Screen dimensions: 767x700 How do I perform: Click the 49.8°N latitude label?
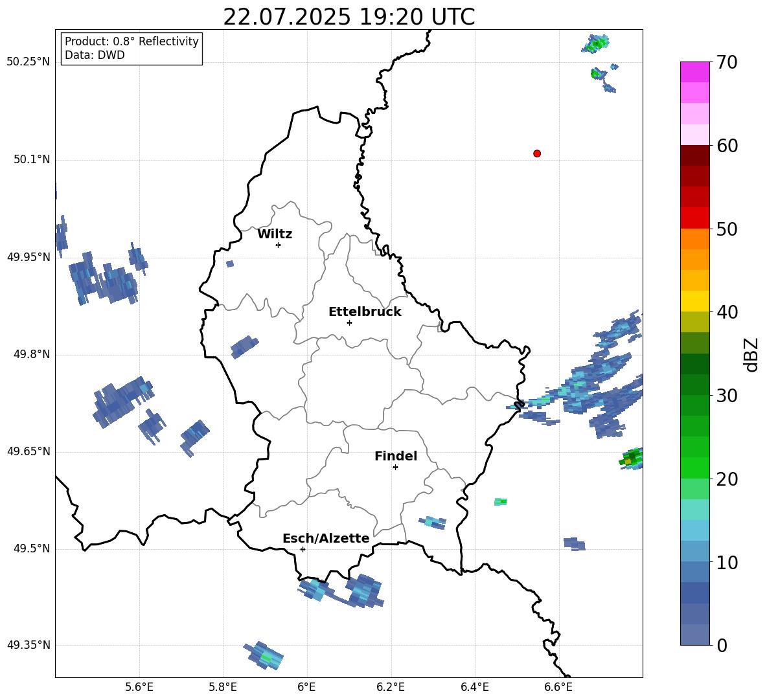pyautogui.click(x=32, y=354)
